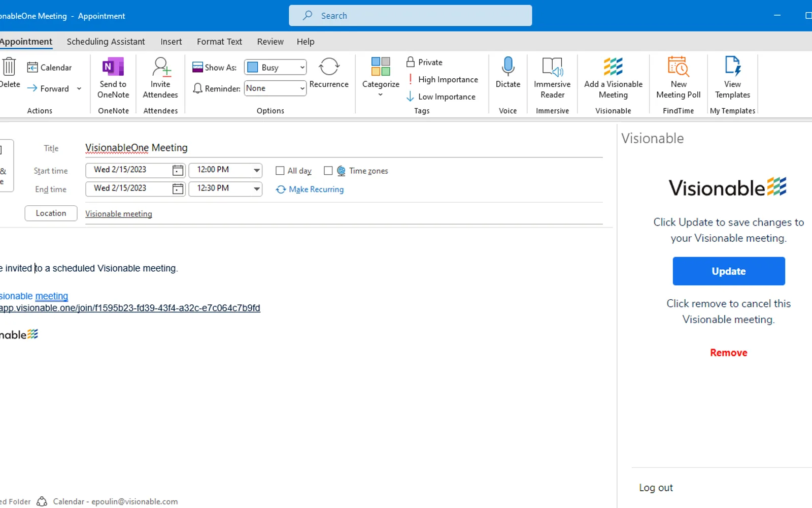Open View Templates
The image size is (812, 508).
(x=732, y=78)
